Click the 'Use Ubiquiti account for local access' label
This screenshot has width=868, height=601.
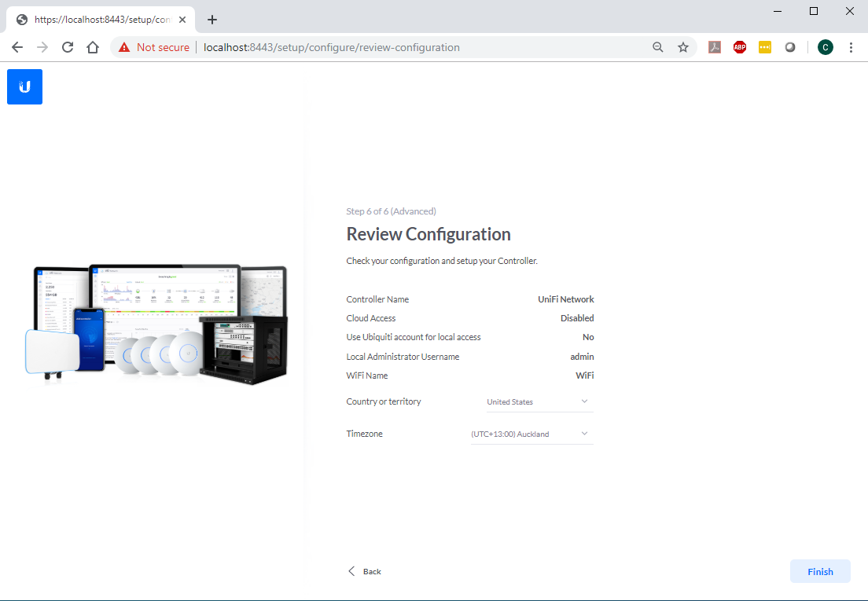[414, 337]
